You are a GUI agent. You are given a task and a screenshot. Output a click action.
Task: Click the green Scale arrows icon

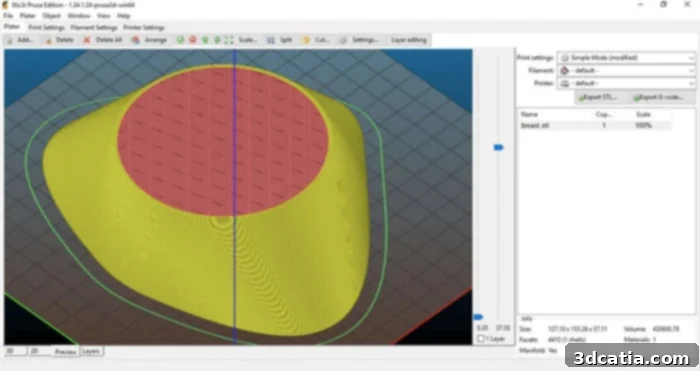pos(229,40)
